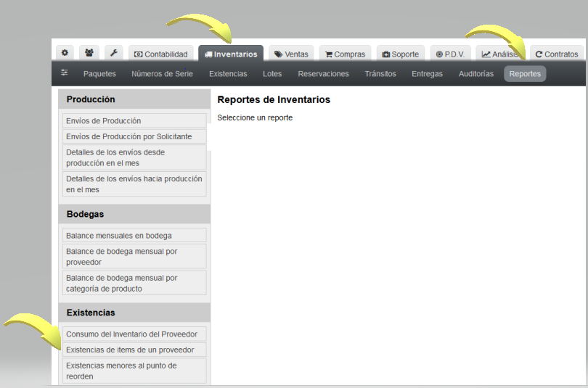
Task: Open Entregas menu item
Action: click(x=427, y=74)
